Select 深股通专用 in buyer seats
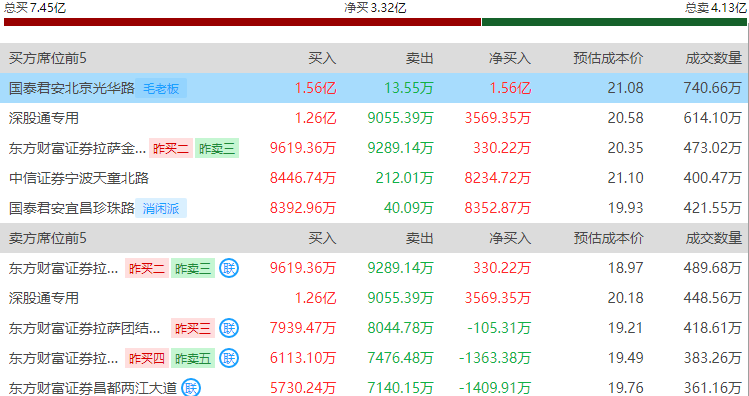Screen dimensions: 749x396 44,118
